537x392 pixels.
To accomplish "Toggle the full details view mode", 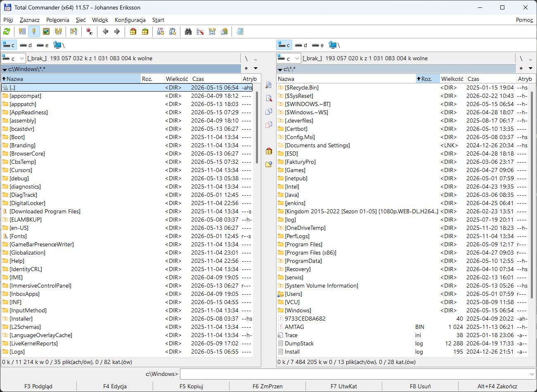I will point(34,31).
